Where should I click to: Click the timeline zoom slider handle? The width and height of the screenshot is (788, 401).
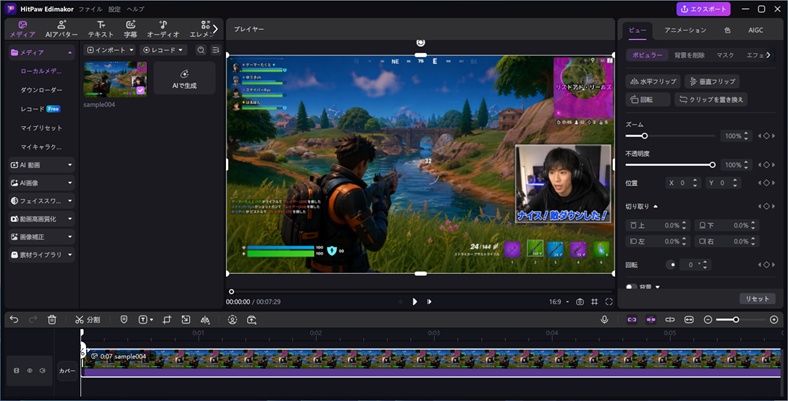tap(736, 320)
